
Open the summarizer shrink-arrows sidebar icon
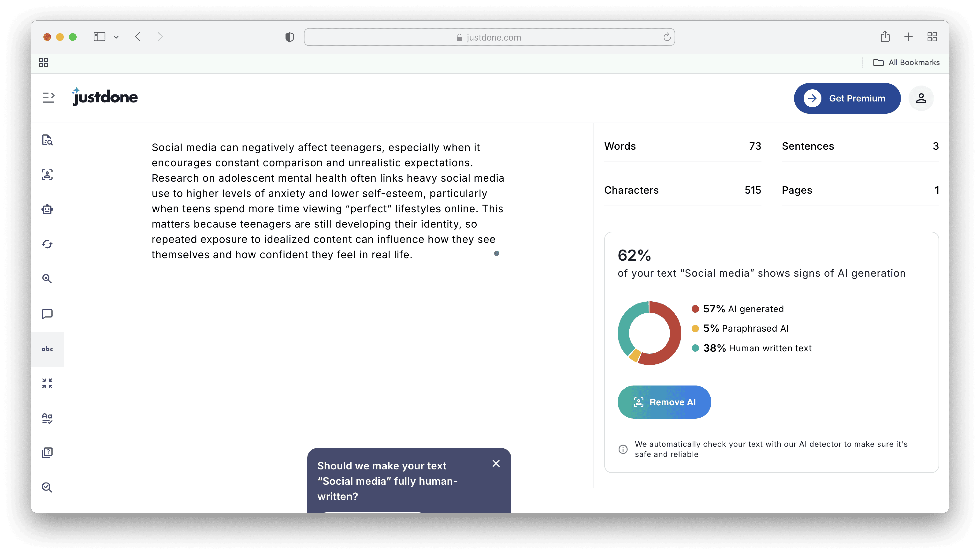tap(47, 383)
